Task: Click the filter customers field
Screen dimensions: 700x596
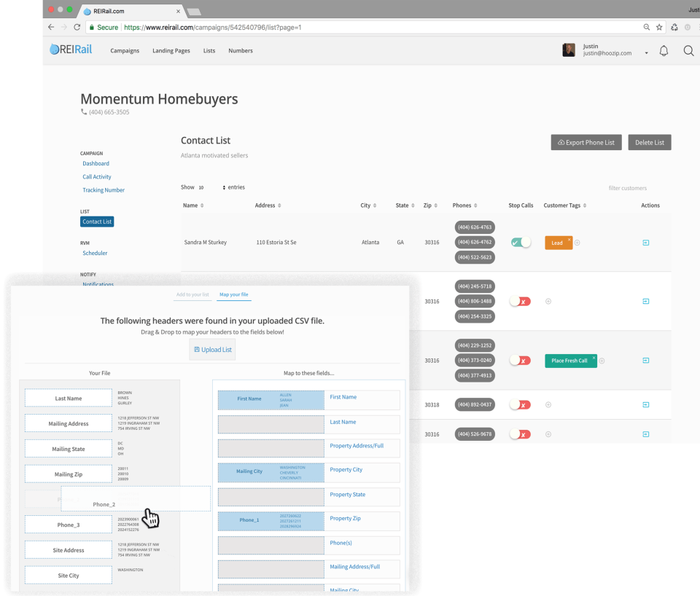Action: pyautogui.click(x=627, y=188)
